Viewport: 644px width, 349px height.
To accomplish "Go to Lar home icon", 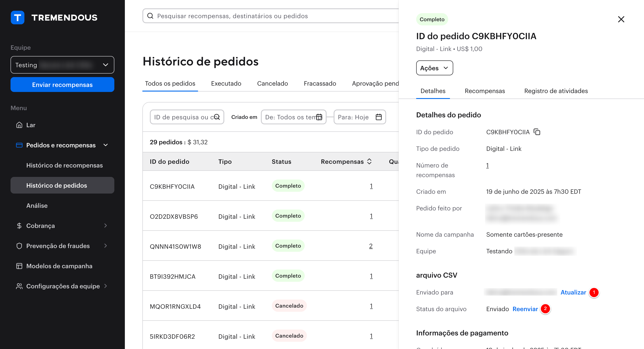I will [x=19, y=125].
